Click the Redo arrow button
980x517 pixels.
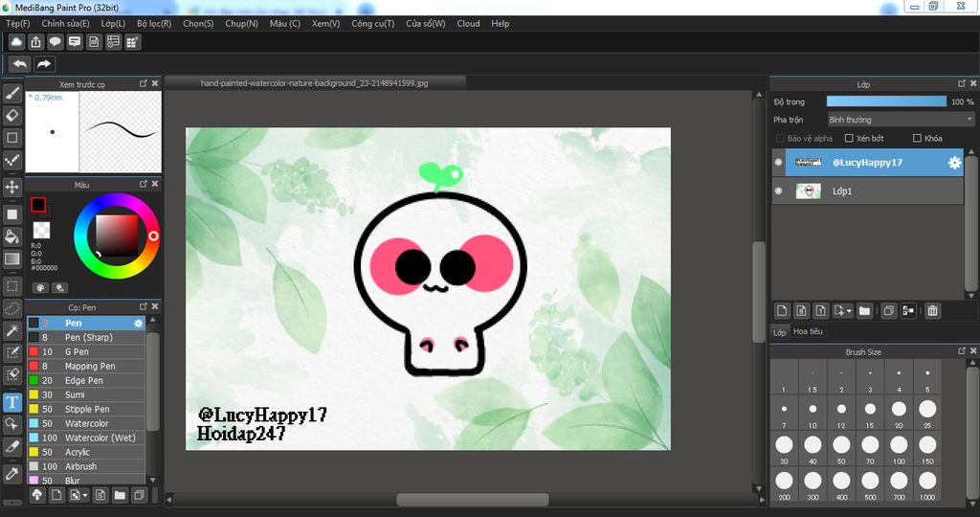point(44,64)
